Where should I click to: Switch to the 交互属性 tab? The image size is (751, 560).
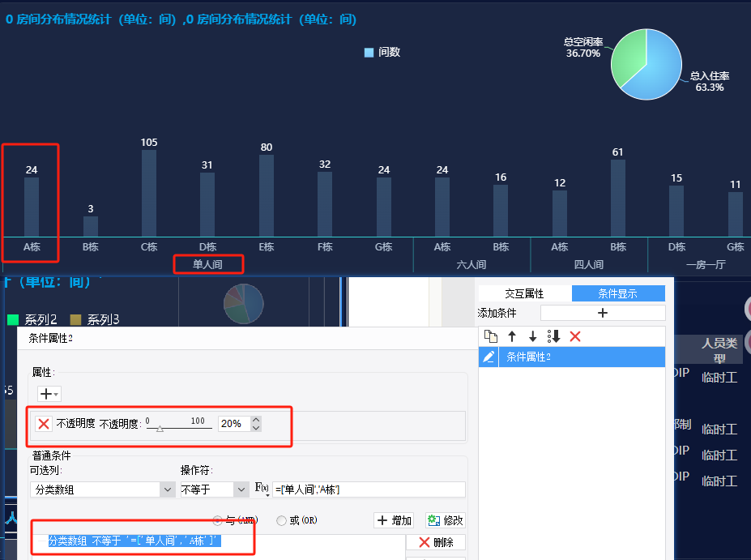click(524, 293)
